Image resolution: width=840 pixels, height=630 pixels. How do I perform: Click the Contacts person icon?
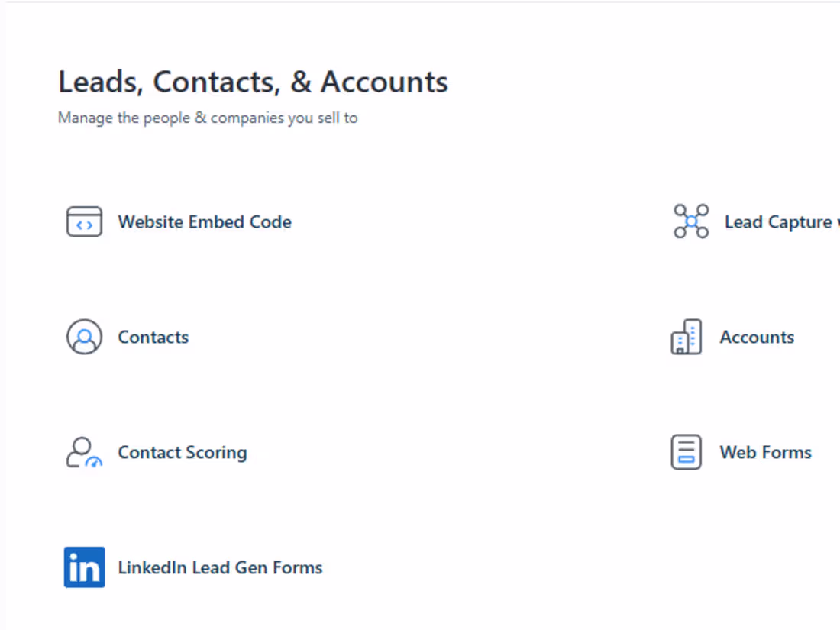[84, 337]
